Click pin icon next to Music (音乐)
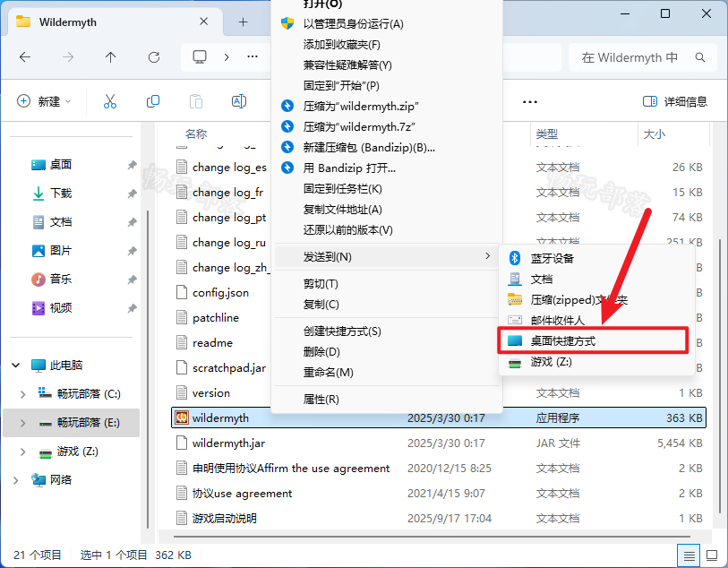 coord(133,280)
